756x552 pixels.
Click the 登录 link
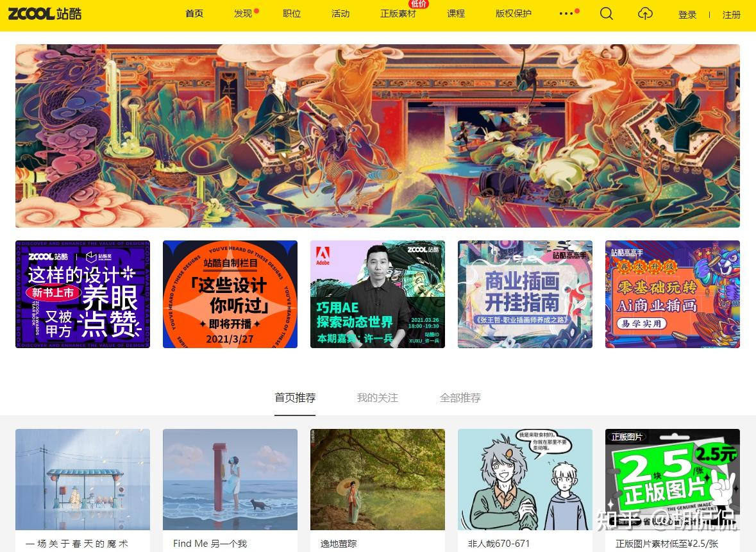687,15
